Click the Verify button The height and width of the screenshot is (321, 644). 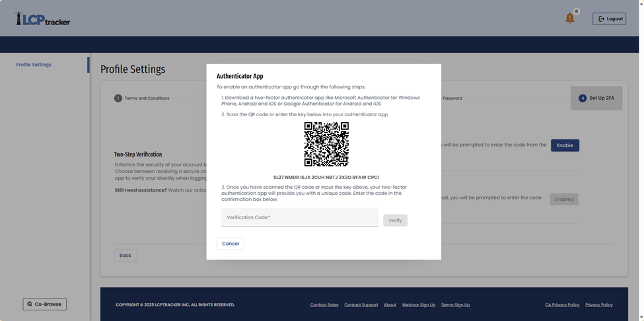click(x=395, y=221)
